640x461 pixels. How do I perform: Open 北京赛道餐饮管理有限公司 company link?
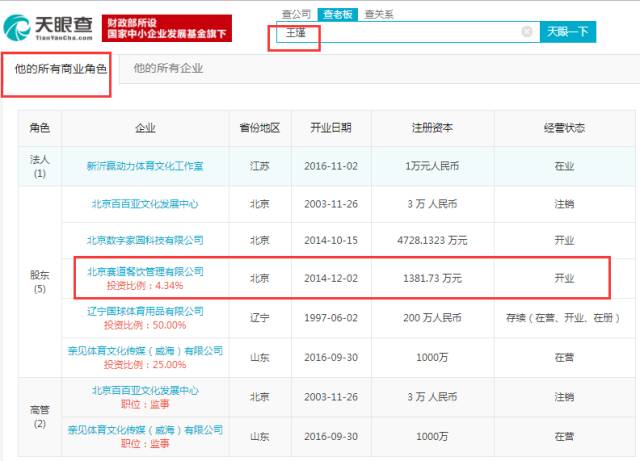click(145, 271)
